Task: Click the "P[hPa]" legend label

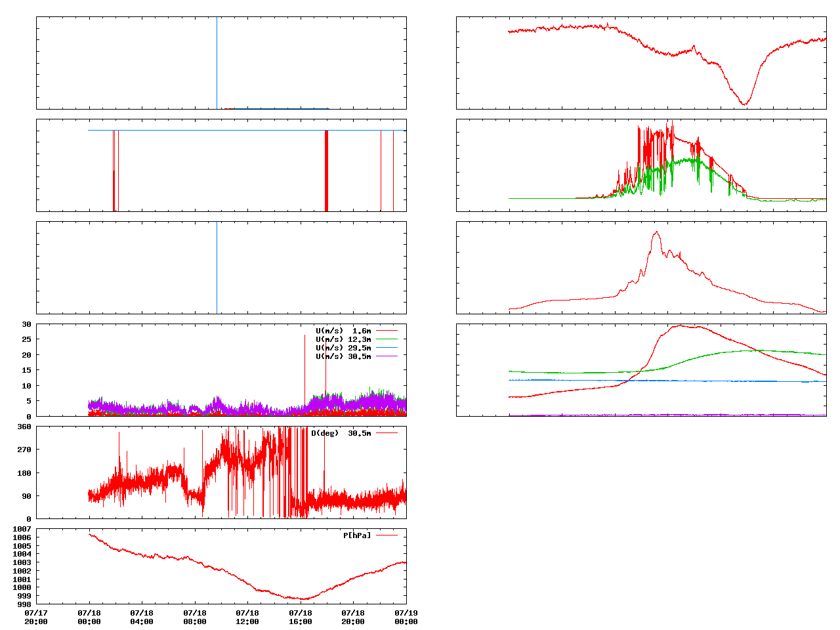Action: tap(357, 535)
